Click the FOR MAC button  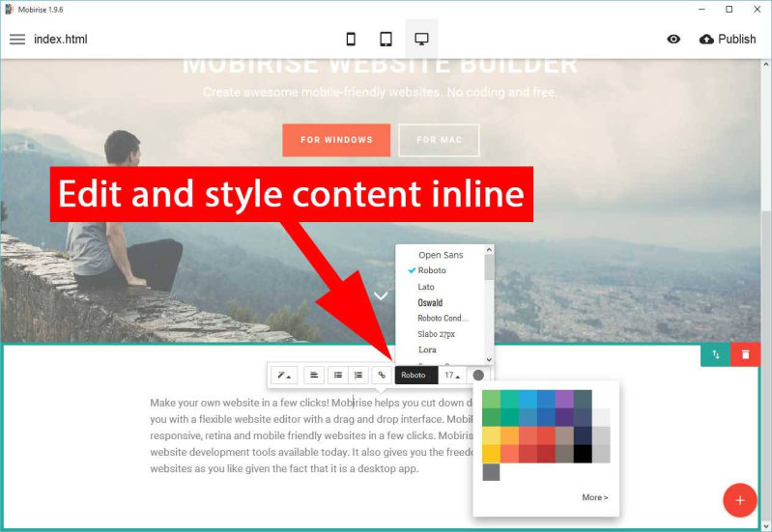coord(439,140)
